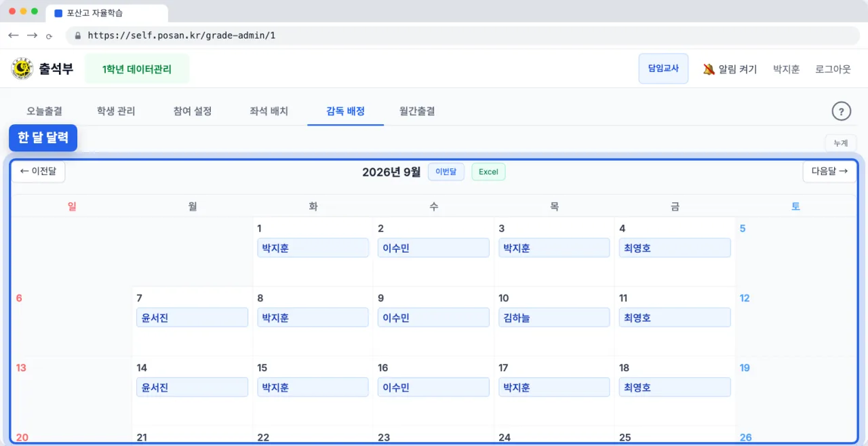Click the Sunday date number 13
The width and height of the screenshot is (868, 446).
(21, 368)
